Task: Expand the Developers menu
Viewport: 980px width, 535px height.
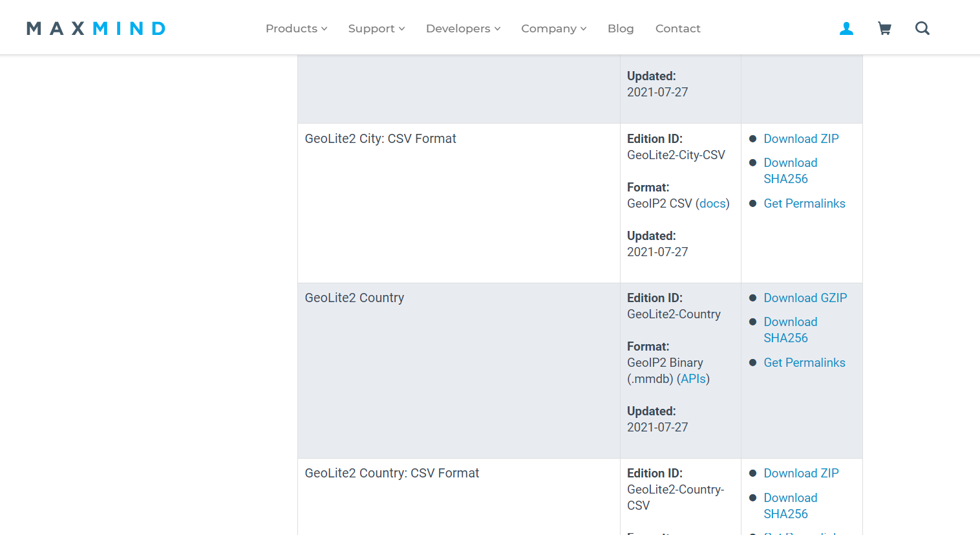Action: (x=463, y=28)
